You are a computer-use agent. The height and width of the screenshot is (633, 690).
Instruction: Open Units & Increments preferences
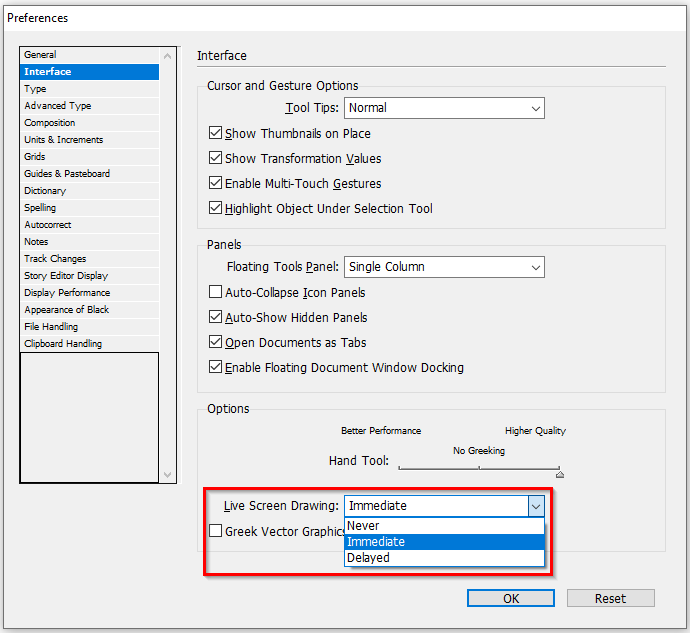(x=89, y=140)
